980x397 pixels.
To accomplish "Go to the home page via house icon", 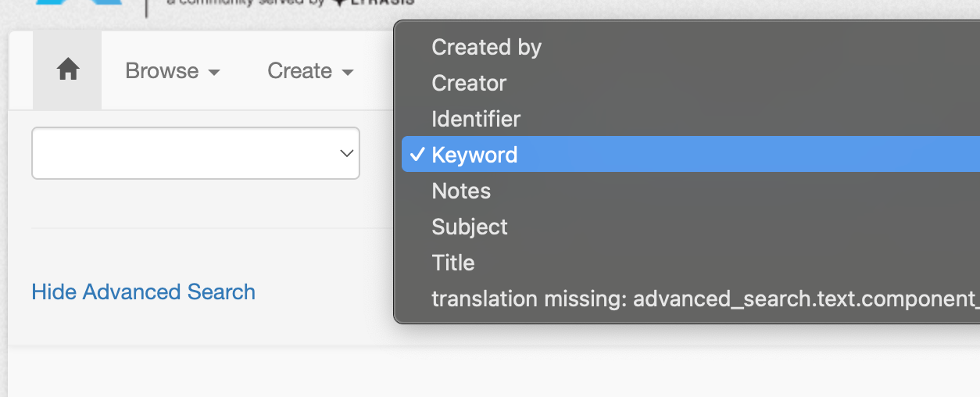I will (x=68, y=70).
